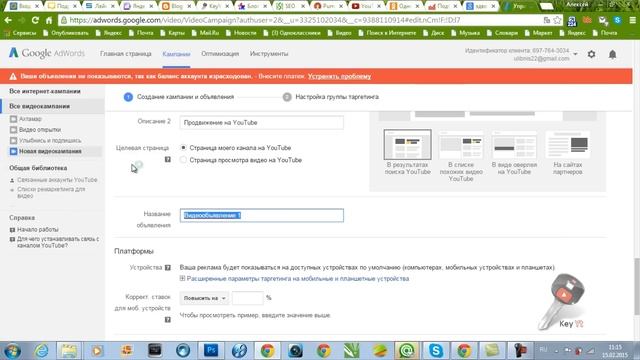Open the Инструменты menu
The height and width of the screenshot is (360, 640).
(x=269, y=53)
